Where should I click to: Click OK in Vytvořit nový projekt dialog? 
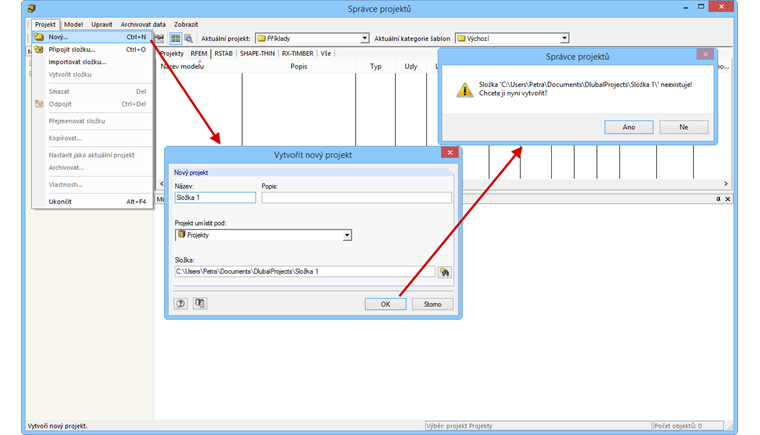385,304
